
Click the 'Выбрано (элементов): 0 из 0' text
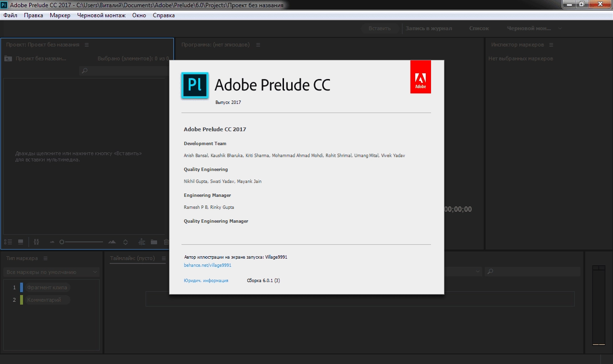point(133,58)
